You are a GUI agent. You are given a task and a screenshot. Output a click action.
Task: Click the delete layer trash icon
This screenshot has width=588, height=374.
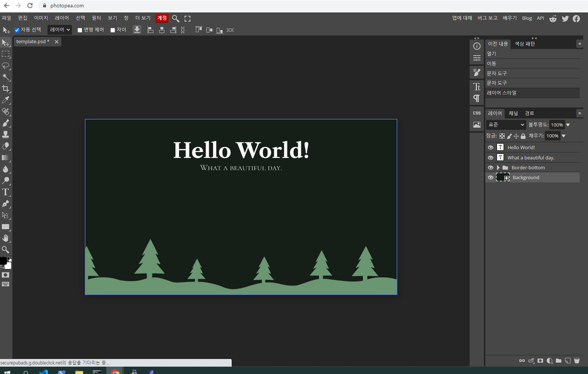coord(577,361)
